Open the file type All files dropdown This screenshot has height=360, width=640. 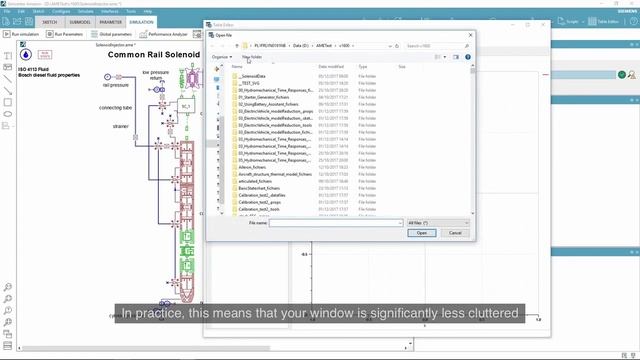point(438,223)
